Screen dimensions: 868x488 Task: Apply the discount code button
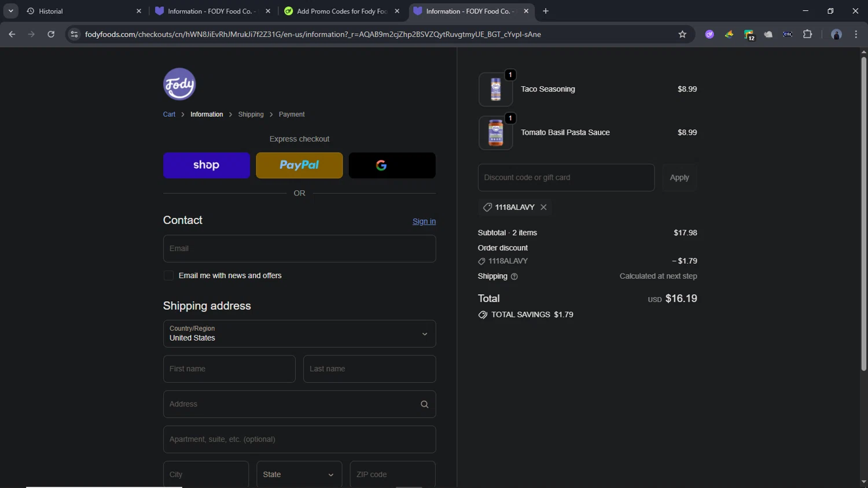(679, 178)
